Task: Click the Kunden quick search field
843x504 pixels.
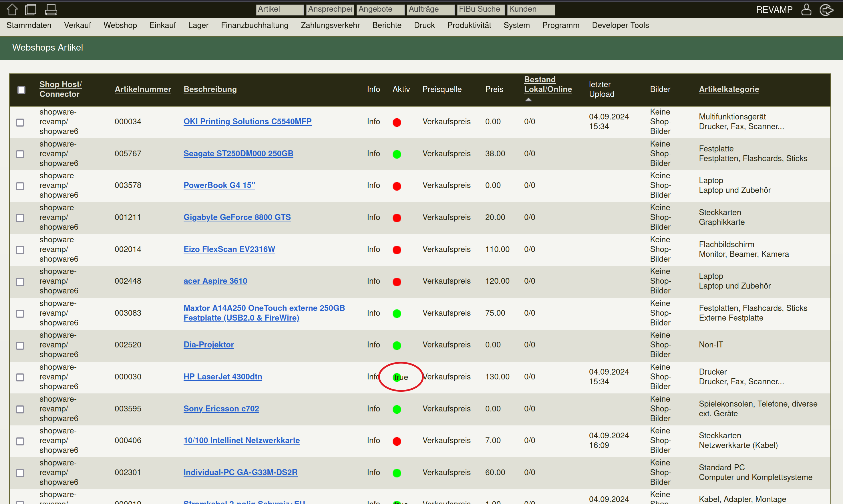Action: 531,9
